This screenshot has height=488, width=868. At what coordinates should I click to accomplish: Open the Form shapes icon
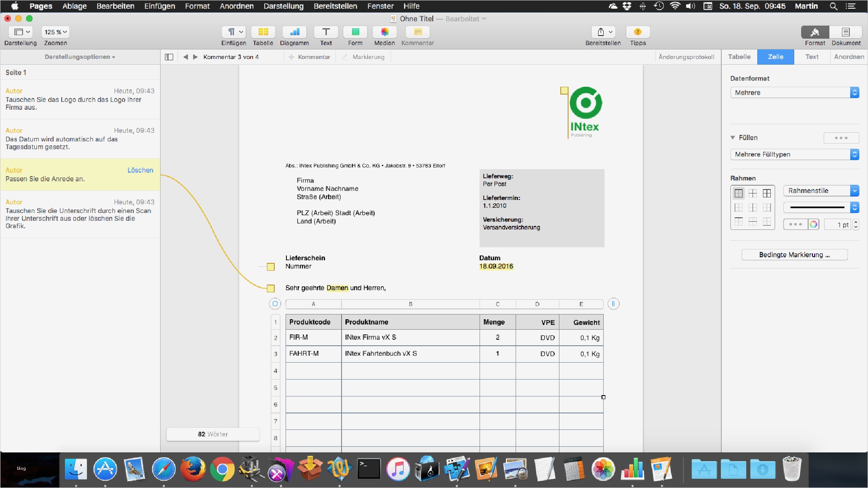355,32
